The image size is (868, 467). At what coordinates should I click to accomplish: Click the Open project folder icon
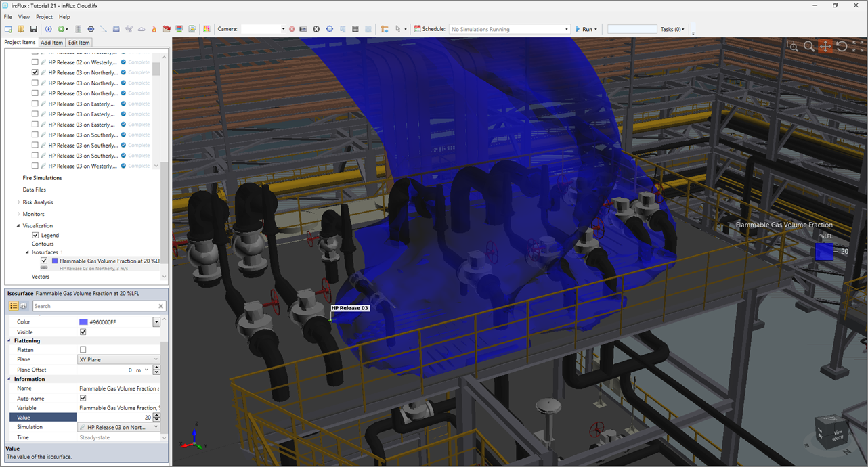click(x=21, y=29)
